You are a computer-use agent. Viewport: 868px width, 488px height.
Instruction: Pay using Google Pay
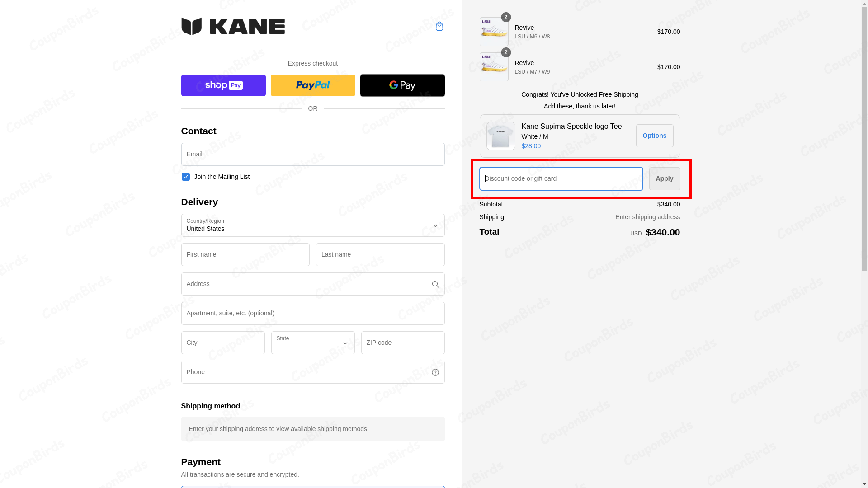[x=402, y=85]
